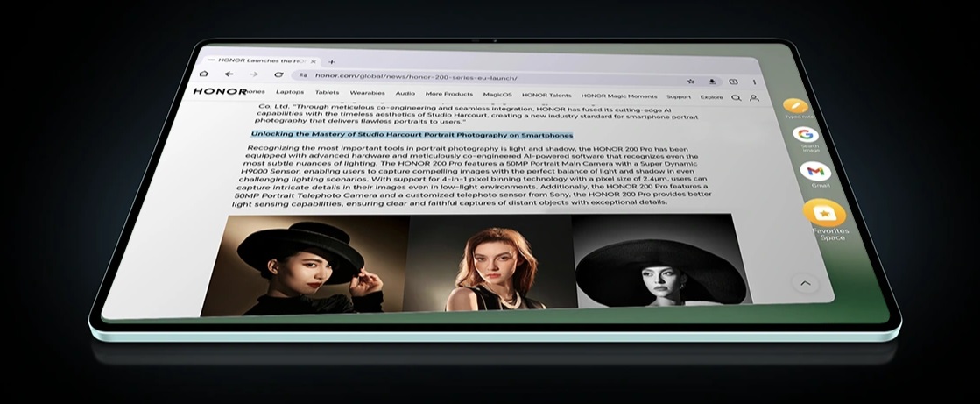Open MagicOS navigation item
Viewport: 980px width, 404px height.
(497, 95)
